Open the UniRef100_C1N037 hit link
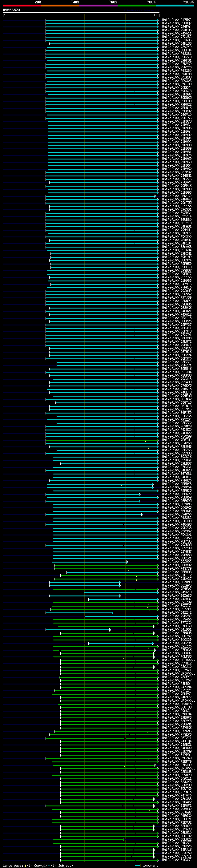Viewport: 197px width, 868px height. coord(176,579)
